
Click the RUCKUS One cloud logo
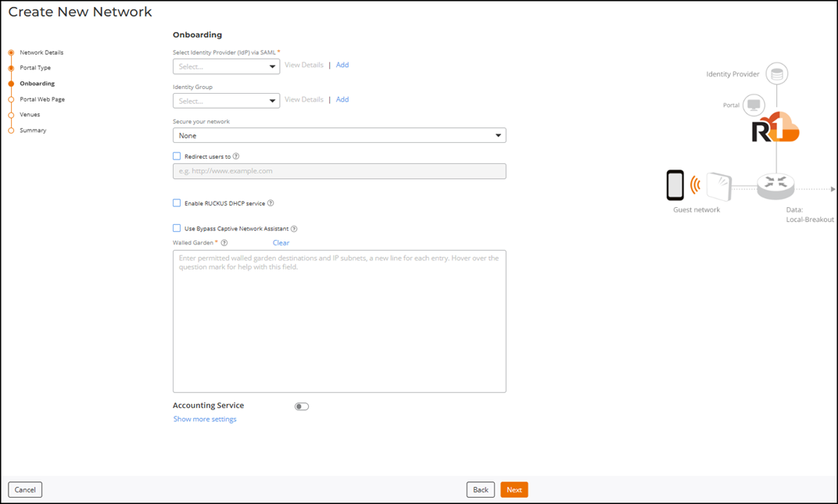pyautogui.click(x=775, y=128)
